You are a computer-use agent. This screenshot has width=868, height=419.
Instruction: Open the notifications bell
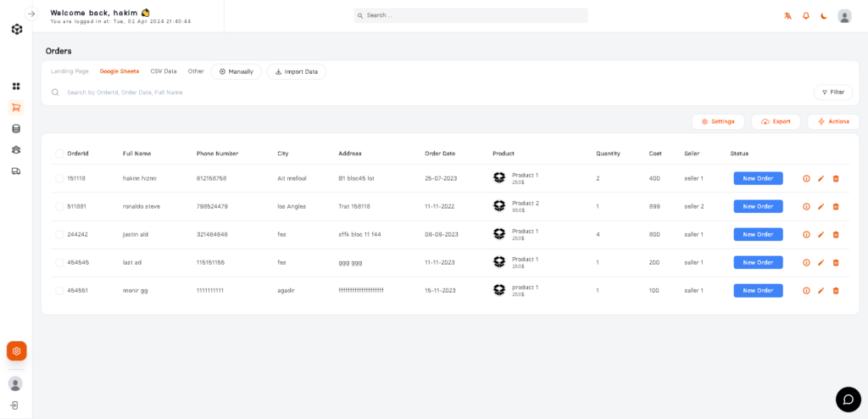click(806, 16)
